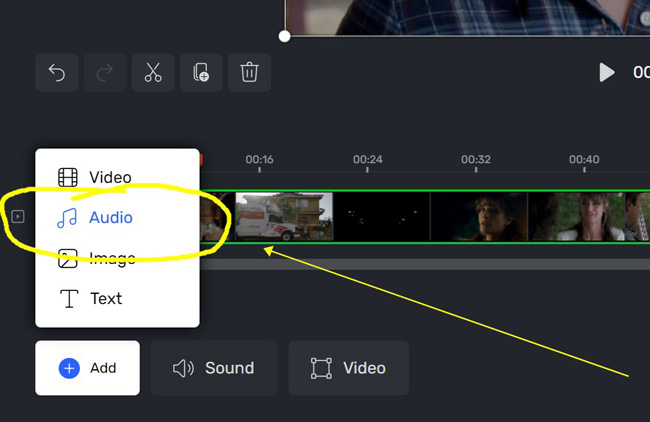
Task: Choose Audio from the add menu
Action: (x=117, y=217)
